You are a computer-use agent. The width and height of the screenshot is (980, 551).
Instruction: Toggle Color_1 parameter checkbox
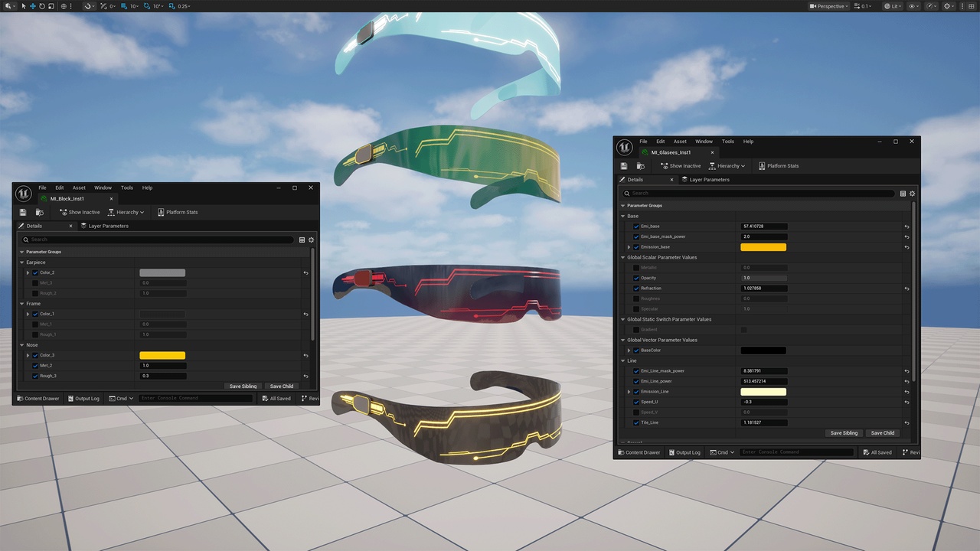35,314
